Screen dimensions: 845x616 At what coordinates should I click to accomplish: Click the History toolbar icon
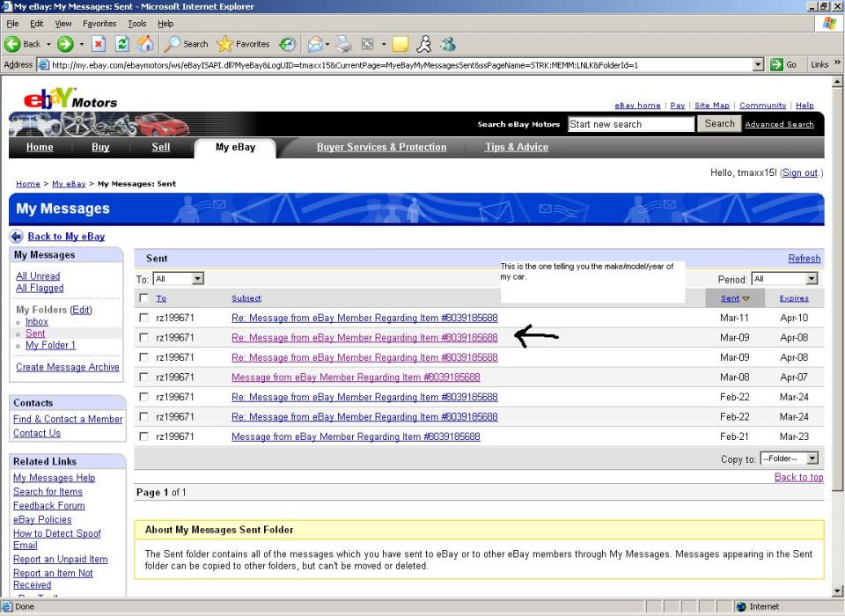tap(288, 44)
